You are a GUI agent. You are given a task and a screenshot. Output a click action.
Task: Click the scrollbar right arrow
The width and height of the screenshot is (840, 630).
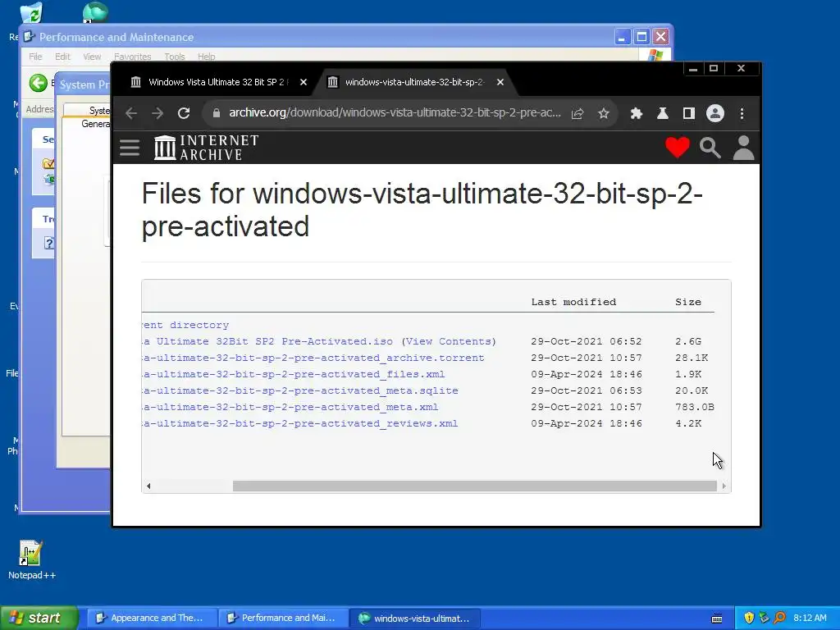tap(724, 486)
